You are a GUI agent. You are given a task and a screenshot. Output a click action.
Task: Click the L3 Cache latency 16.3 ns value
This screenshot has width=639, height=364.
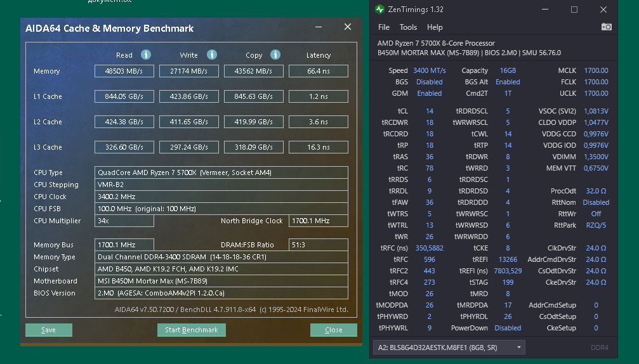pos(319,147)
